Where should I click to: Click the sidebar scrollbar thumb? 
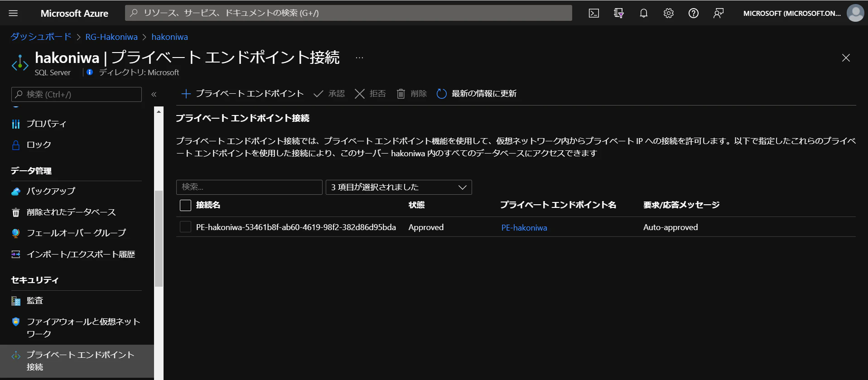point(159,239)
